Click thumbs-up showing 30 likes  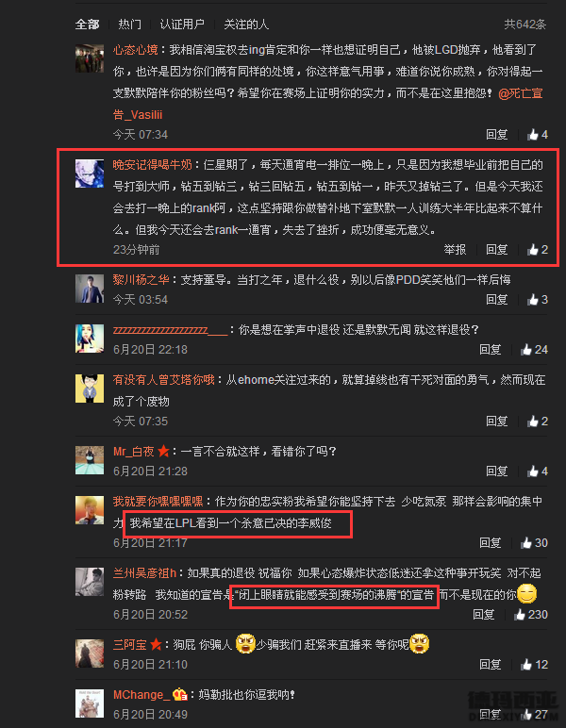coord(534,543)
